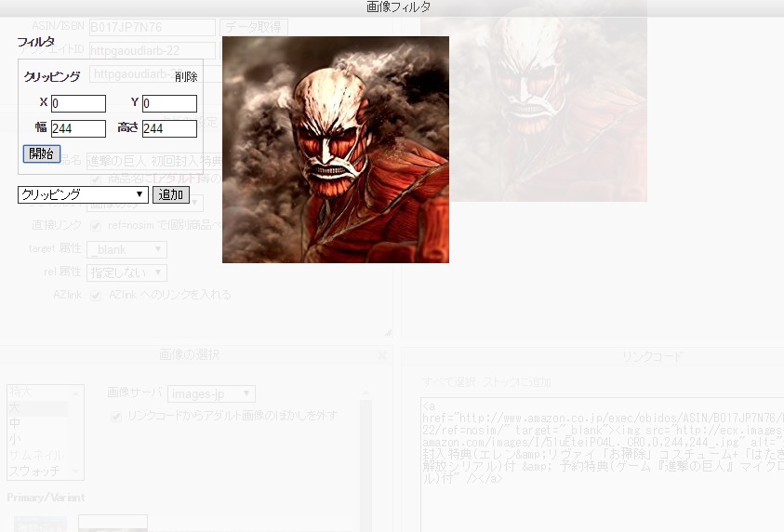Open the rel 属性 指定しない dropdown
Screen dimensions: 784x532
point(126,273)
